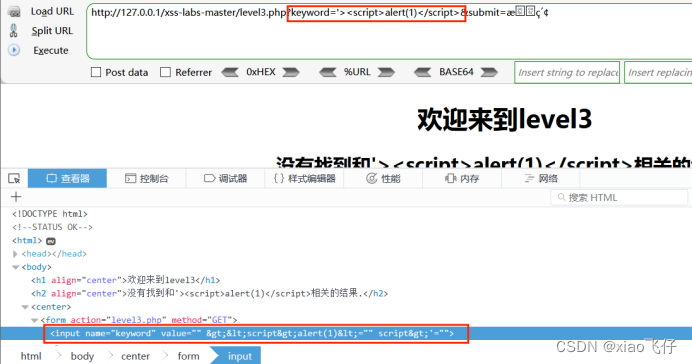The width and height of the screenshot is (692, 364).
Task: Focus the 搜索 HTML search box
Action: pyautogui.click(x=619, y=197)
